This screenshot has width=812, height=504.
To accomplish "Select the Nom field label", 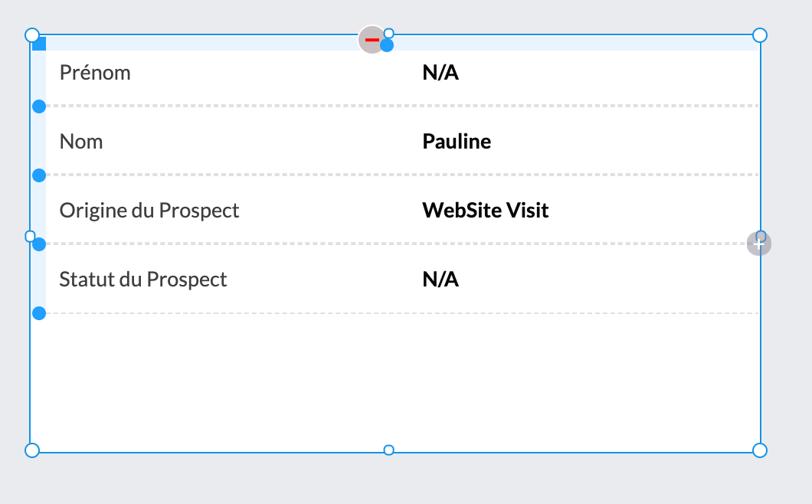I will click(x=81, y=142).
